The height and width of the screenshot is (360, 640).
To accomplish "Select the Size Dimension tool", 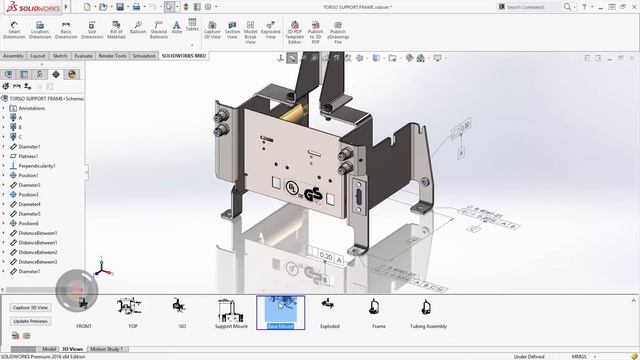I will (x=92, y=31).
